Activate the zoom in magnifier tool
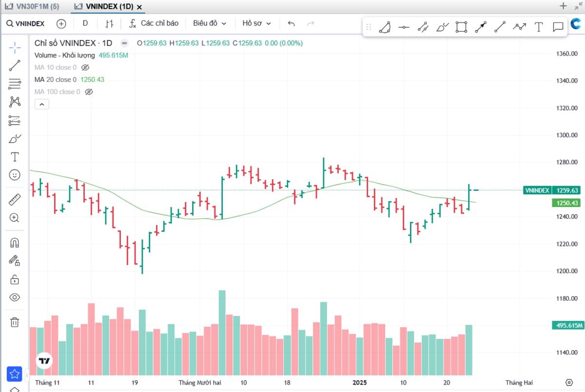 tap(15, 218)
